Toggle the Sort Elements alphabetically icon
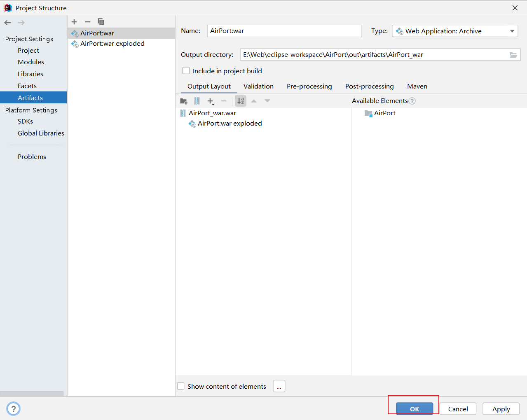527x420 pixels. tap(240, 101)
